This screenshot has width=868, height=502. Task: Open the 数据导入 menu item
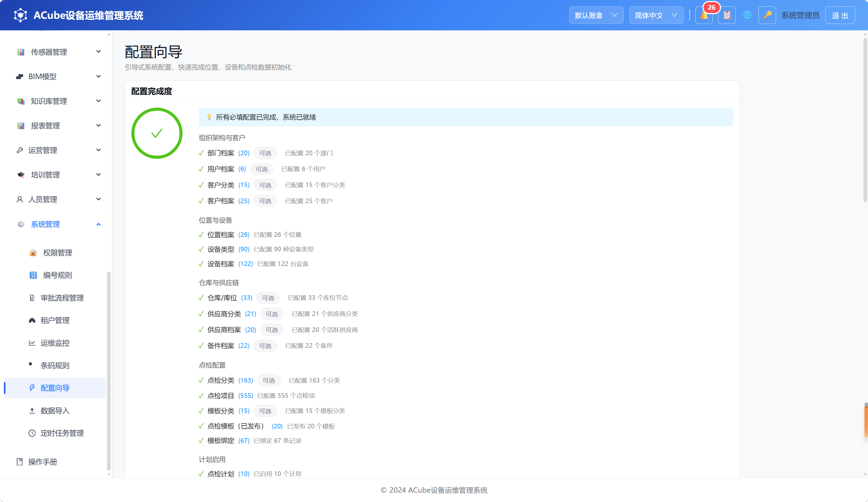click(55, 411)
